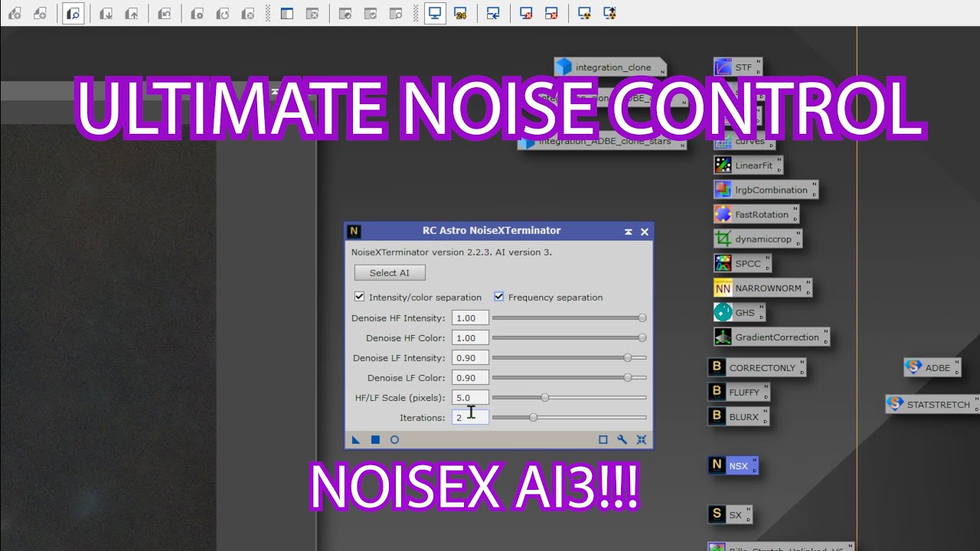
Task: Select the STATSTRETCH script icon
Action: coord(932,404)
